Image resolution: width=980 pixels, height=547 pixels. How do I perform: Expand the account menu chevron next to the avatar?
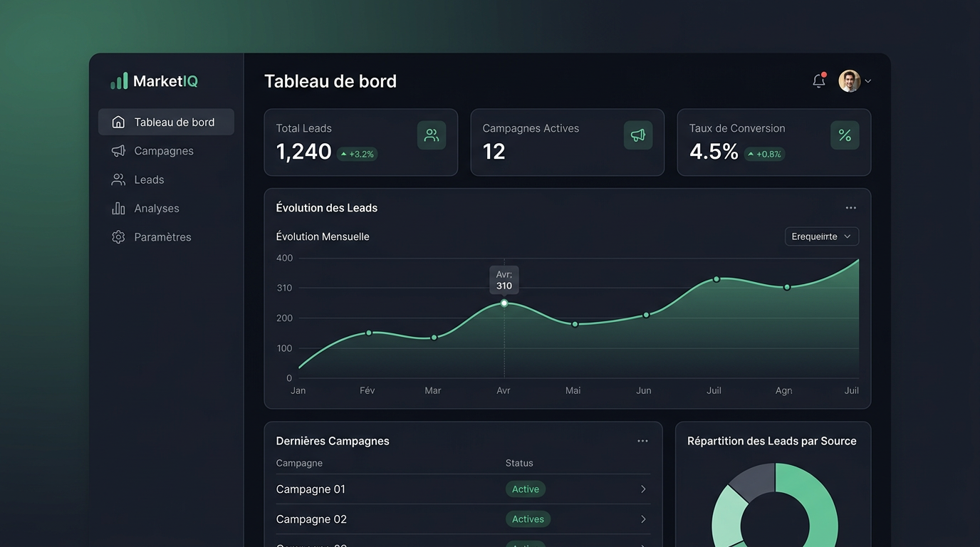867,82
